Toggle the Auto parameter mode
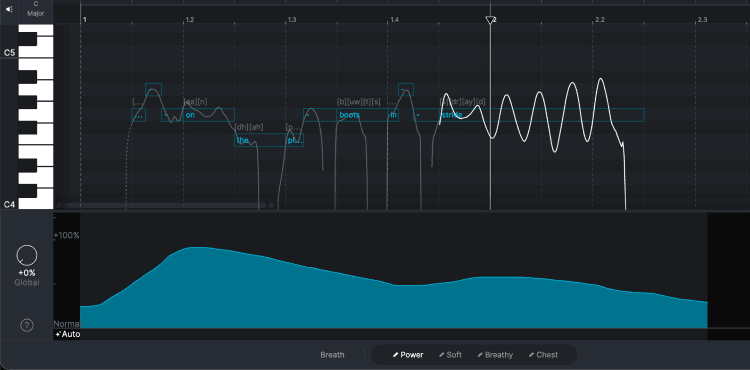750x370 pixels. point(67,334)
